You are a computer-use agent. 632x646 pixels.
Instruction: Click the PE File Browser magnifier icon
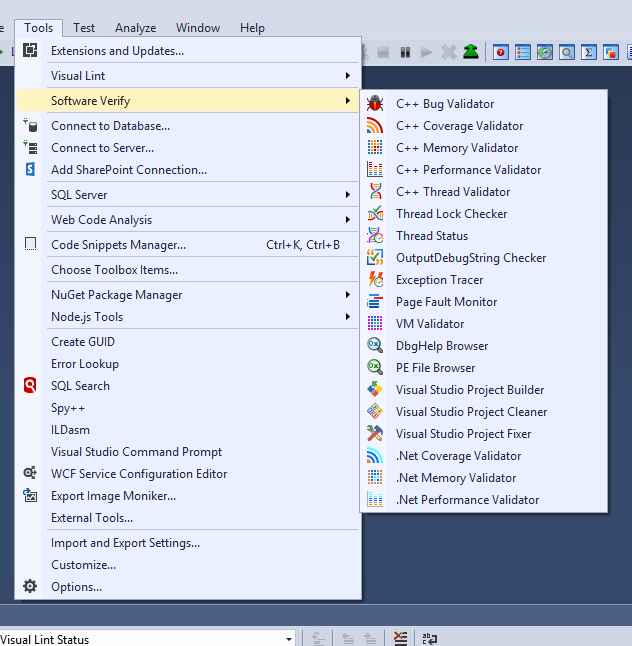pos(375,367)
